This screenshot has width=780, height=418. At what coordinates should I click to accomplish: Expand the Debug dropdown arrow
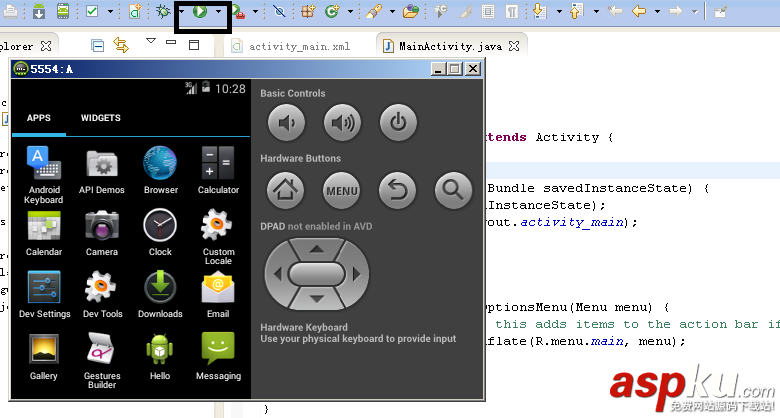[x=182, y=11]
